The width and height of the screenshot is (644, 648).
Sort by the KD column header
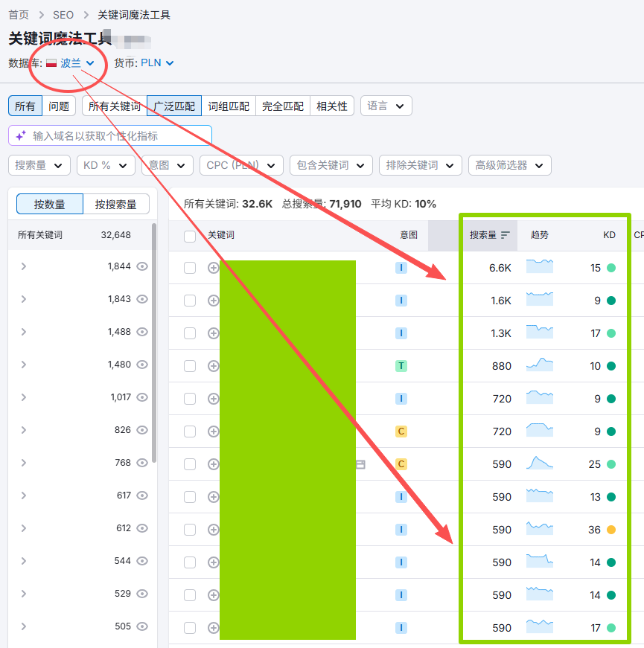click(609, 235)
